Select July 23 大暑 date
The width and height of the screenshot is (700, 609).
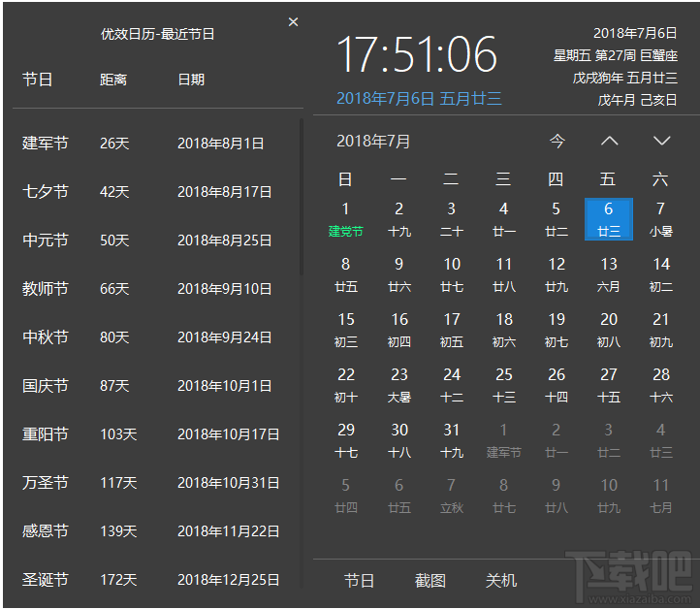[399, 385]
